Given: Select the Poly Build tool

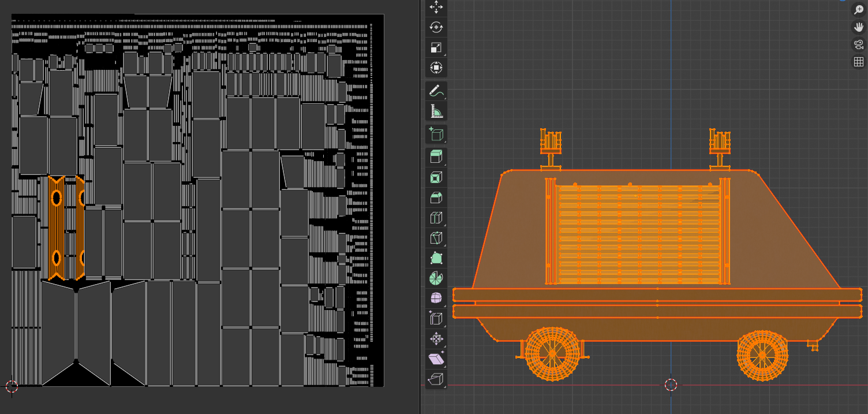Looking at the screenshot, I should (436, 258).
